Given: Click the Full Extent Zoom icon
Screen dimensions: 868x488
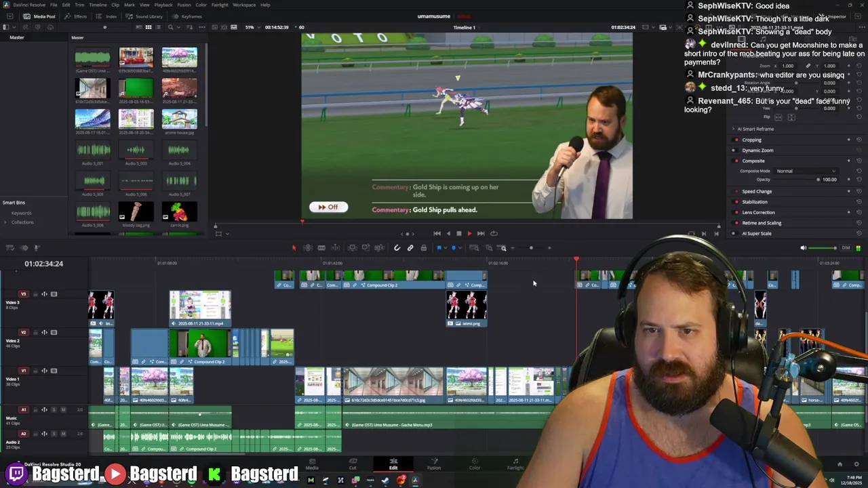Looking at the screenshot, I should [475, 248].
